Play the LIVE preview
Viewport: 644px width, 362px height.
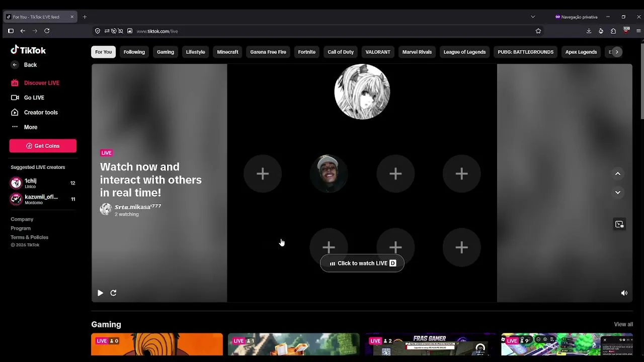pyautogui.click(x=100, y=293)
